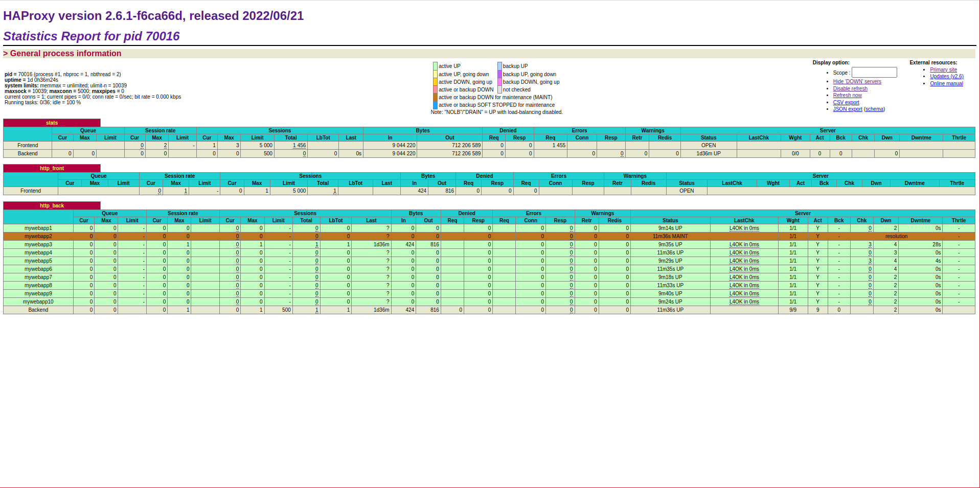Click the 'stats' proxy section header

pos(52,123)
